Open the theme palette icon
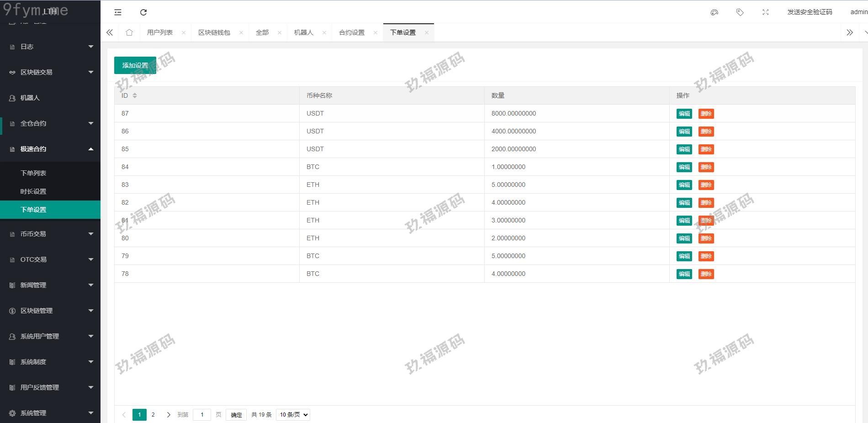868x423 pixels. (x=715, y=12)
